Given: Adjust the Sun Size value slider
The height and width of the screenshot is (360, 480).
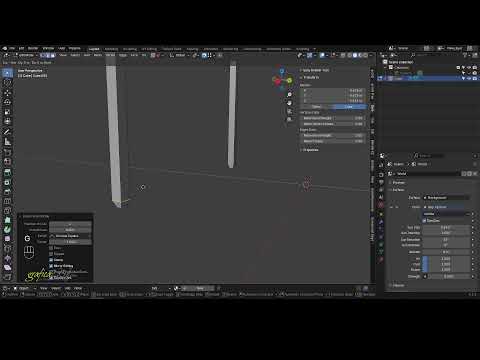Looking at the screenshot, I should click(x=446, y=227).
